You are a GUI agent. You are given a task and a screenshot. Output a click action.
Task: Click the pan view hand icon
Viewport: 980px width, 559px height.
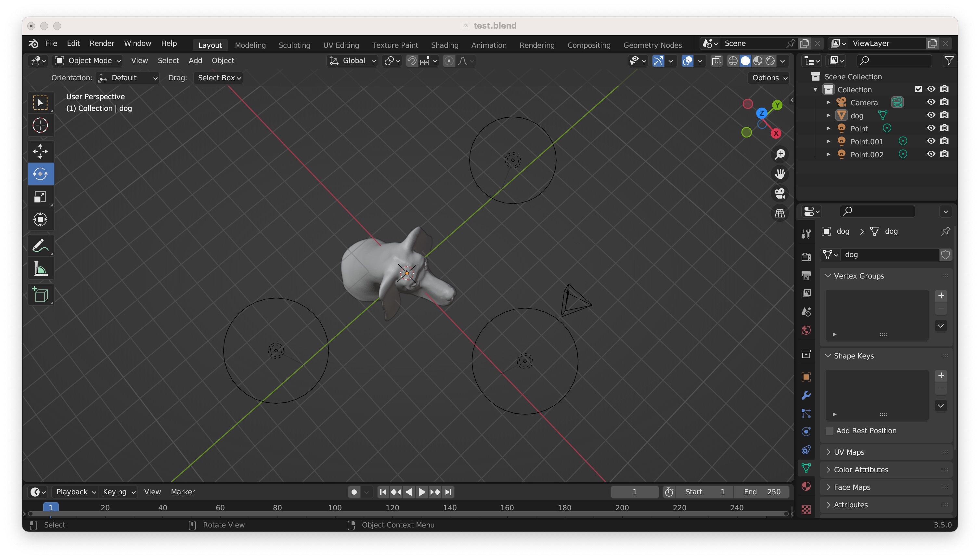[x=780, y=174]
